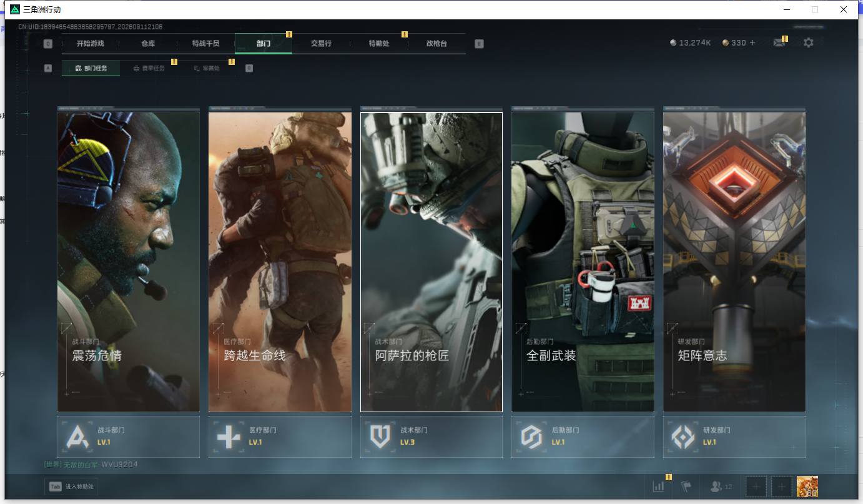Image resolution: width=863 pixels, height=504 pixels.
Task: Select the 战斗部门 LV.1 level panel
Action: click(x=129, y=437)
